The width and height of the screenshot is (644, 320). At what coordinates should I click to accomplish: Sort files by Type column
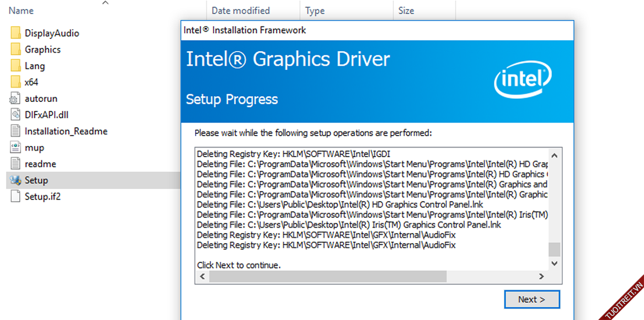coord(315,10)
